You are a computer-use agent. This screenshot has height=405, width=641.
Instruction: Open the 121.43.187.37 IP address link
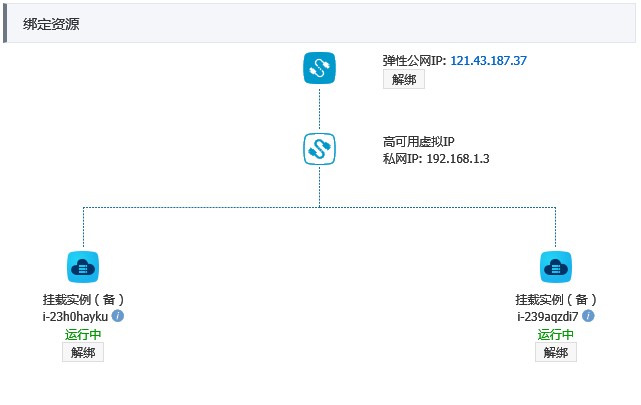pyautogui.click(x=488, y=61)
